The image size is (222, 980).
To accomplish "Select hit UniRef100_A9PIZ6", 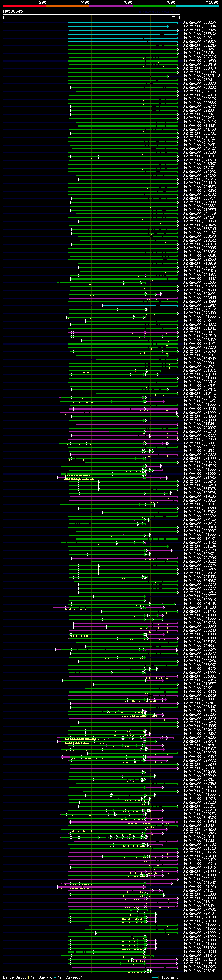I will [x=199, y=99].
